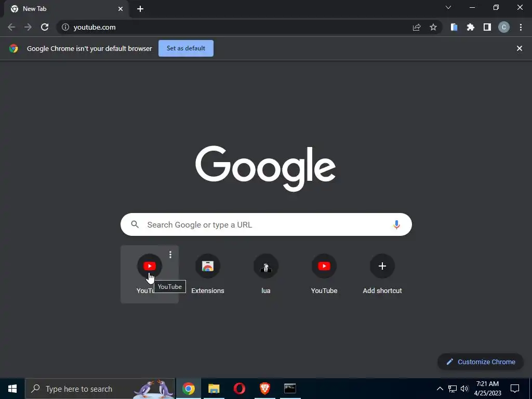Share this page icon in address bar
The image size is (532, 399).
pos(417,27)
